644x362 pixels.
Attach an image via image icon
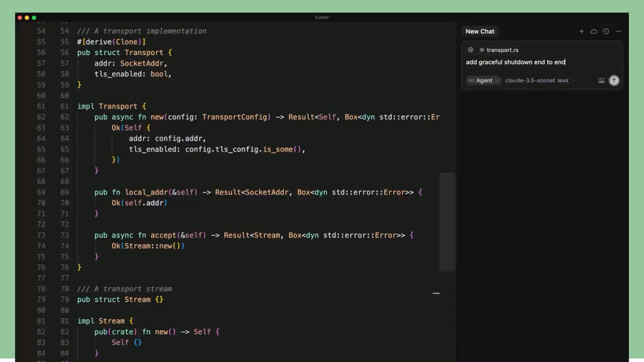(601, 80)
